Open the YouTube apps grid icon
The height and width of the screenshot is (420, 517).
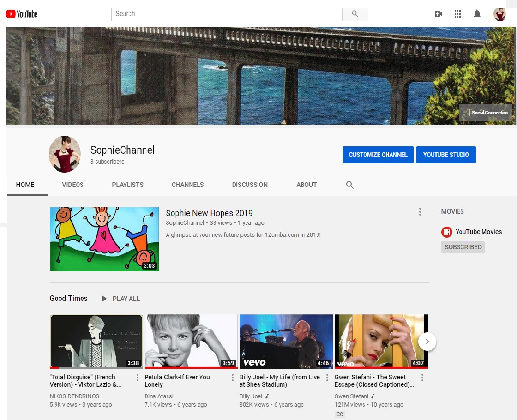point(457,14)
